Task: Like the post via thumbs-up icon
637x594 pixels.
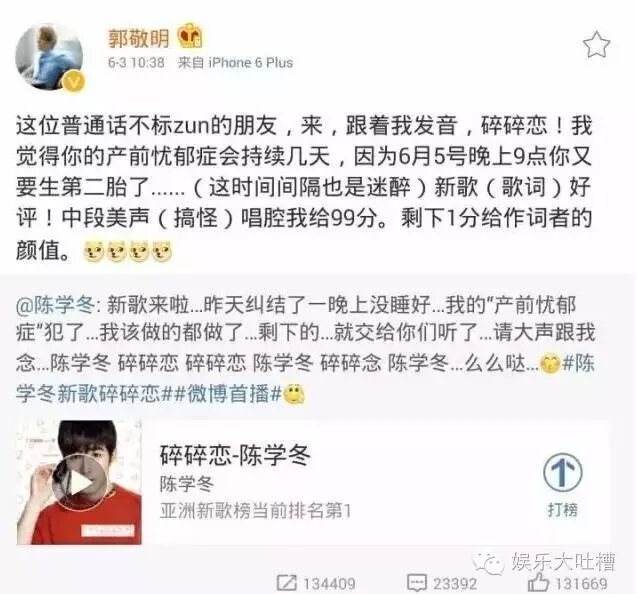Action: click(538, 583)
